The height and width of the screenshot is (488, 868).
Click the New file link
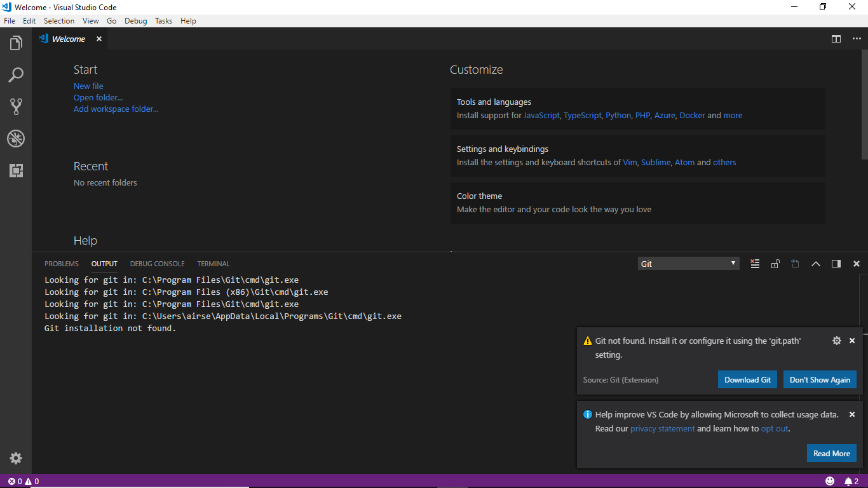[x=88, y=86]
